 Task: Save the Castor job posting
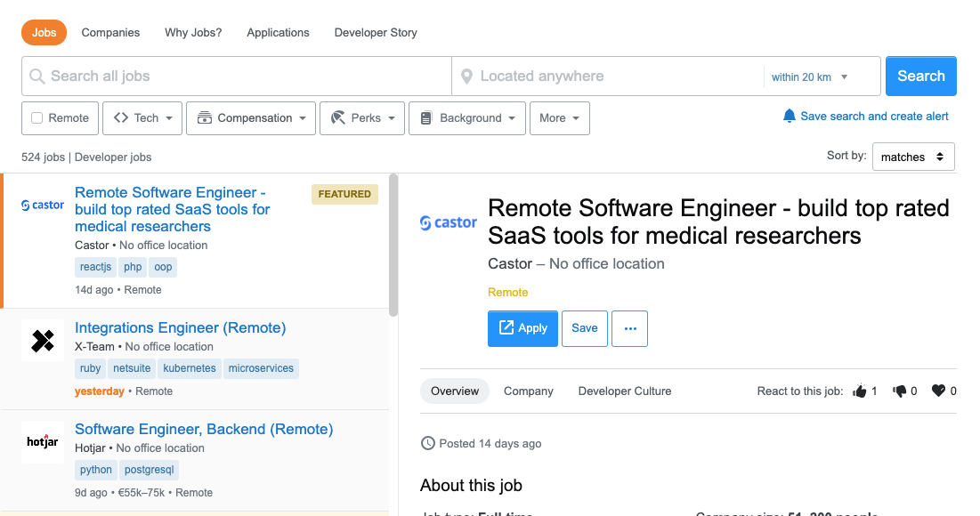click(585, 328)
